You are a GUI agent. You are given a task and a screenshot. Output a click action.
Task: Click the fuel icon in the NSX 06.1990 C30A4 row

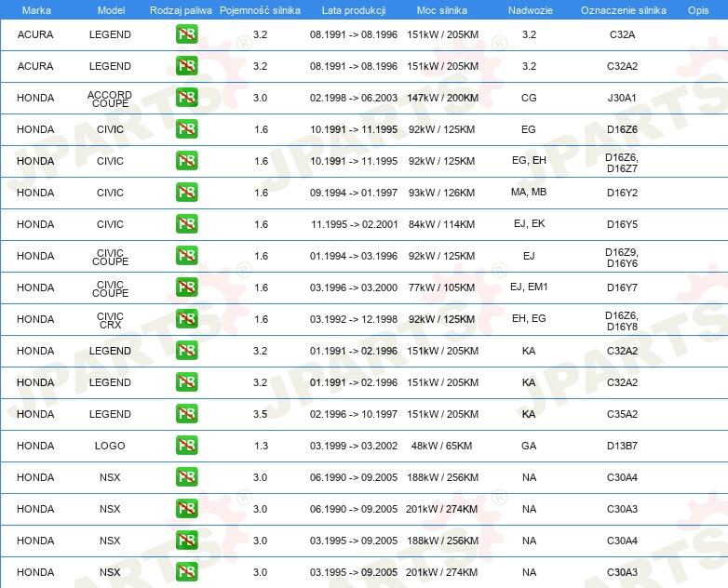click(x=186, y=476)
